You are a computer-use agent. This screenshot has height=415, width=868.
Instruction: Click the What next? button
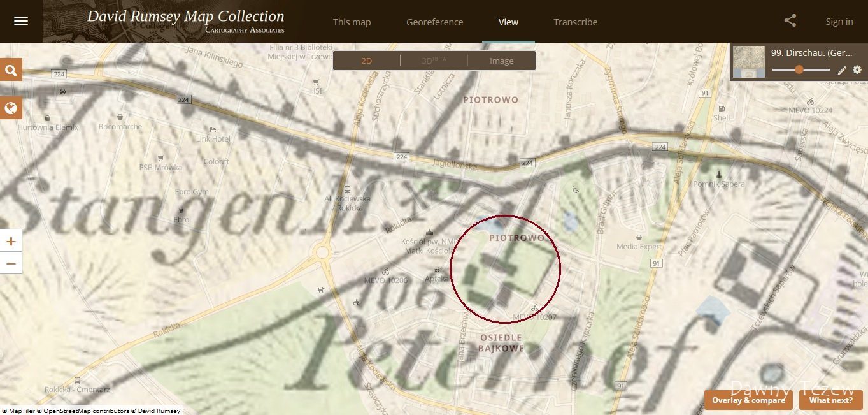(830, 400)
